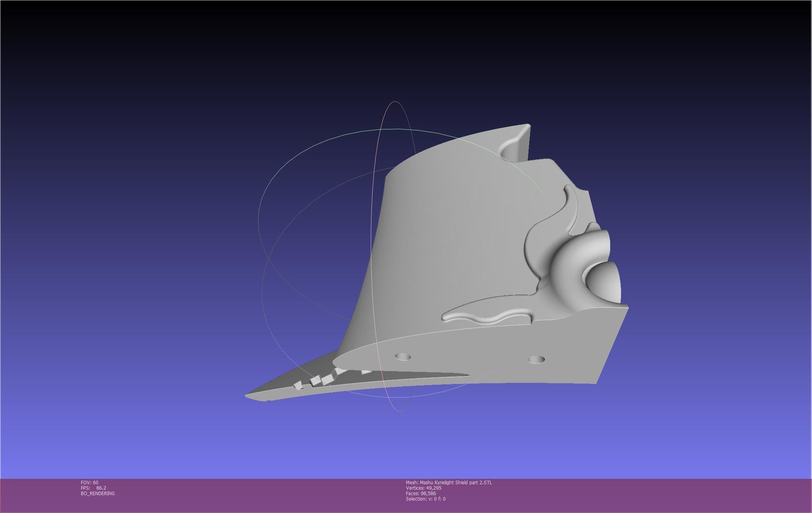Image resolution: width=812 pixels, height=513 pixels.
Task: Click the FOV: 60 readout
Action: click(x=89, y=482)
